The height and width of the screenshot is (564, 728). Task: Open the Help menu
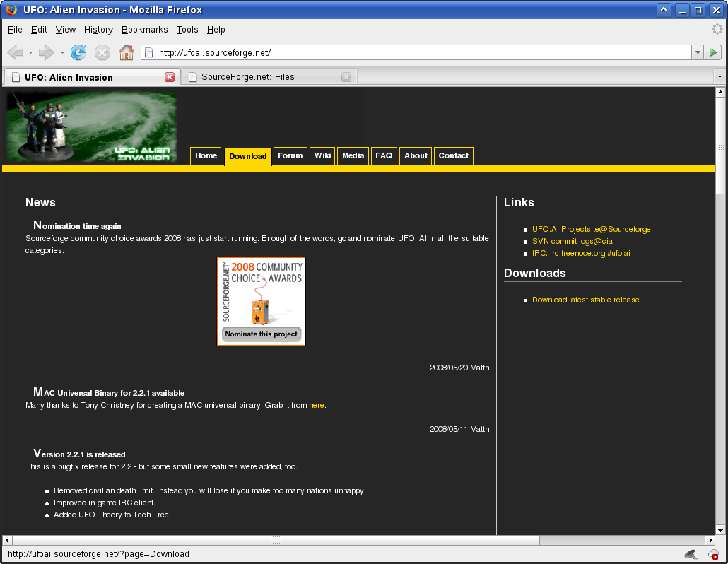click(x=216, y=29)
